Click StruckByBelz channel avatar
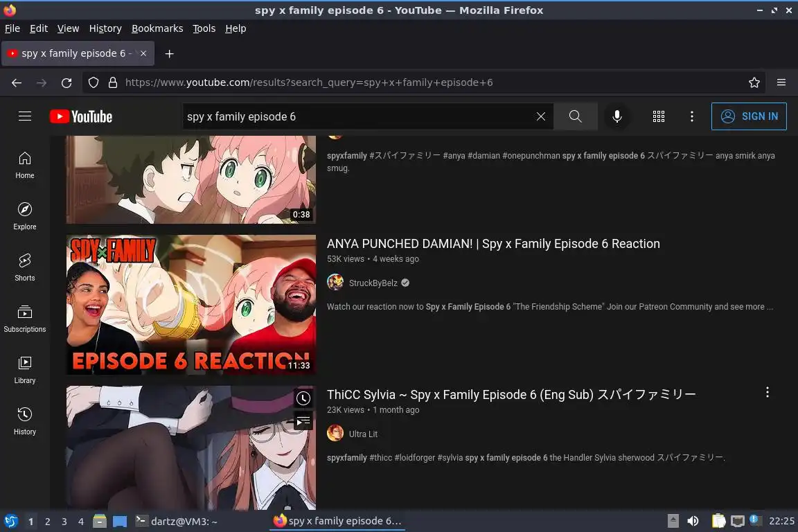 [335, 283]
